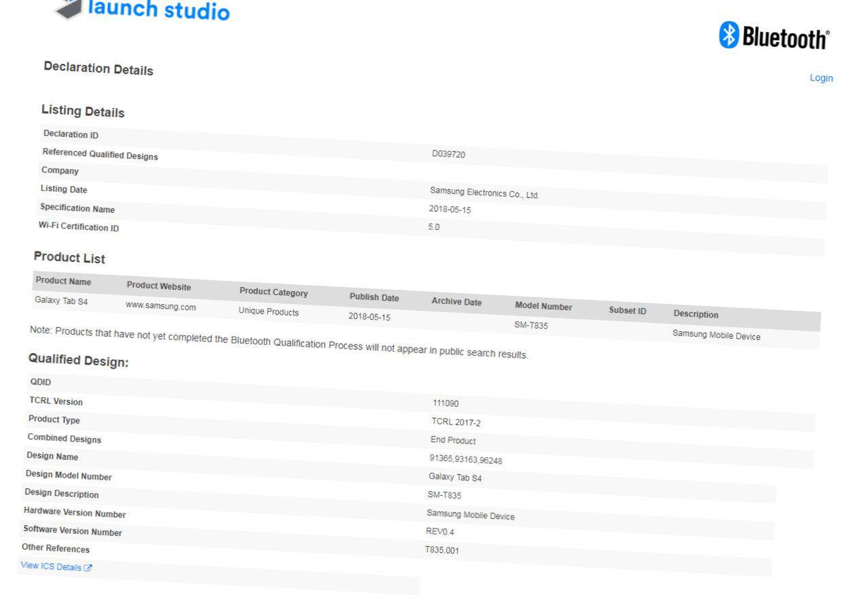This screenshot has height=606, width=868.
Task: Select the Unique Products category cell
Action: pyautogui.click(x=268, y=312)
